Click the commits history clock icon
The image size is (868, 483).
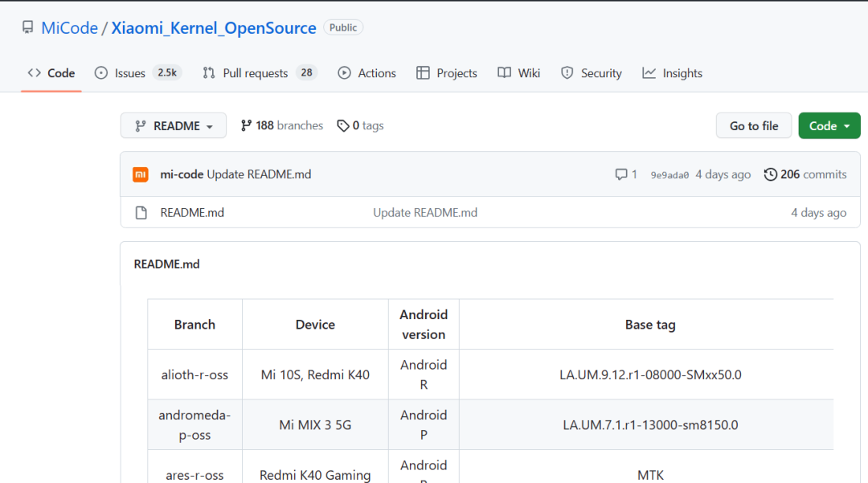(x=770, y=175)
